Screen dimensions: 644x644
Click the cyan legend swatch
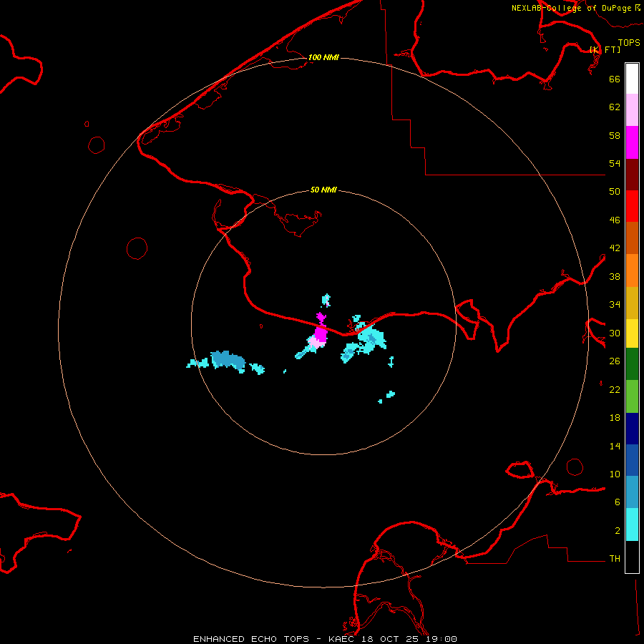(x=632, y=525)
